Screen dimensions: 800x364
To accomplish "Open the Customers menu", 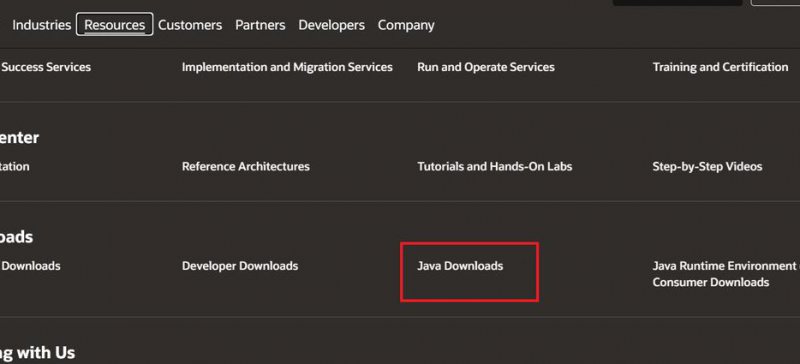I will tap(190, 25).
